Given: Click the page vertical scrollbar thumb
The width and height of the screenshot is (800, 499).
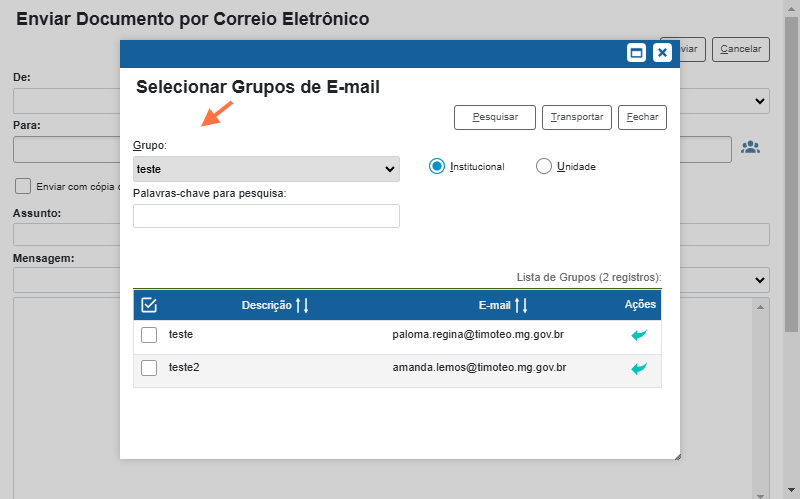Looking at the screenshot, I should click(x=791, y=173).
